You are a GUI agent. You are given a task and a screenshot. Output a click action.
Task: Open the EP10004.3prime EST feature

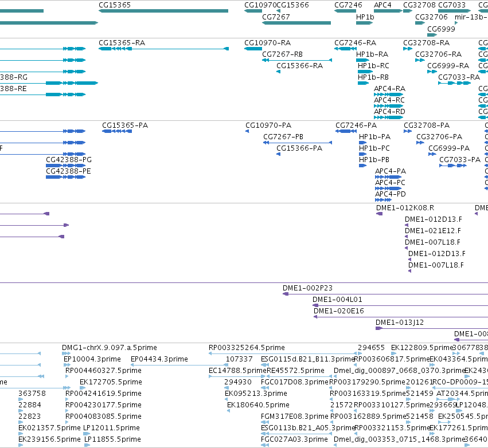tap(67, 365)
